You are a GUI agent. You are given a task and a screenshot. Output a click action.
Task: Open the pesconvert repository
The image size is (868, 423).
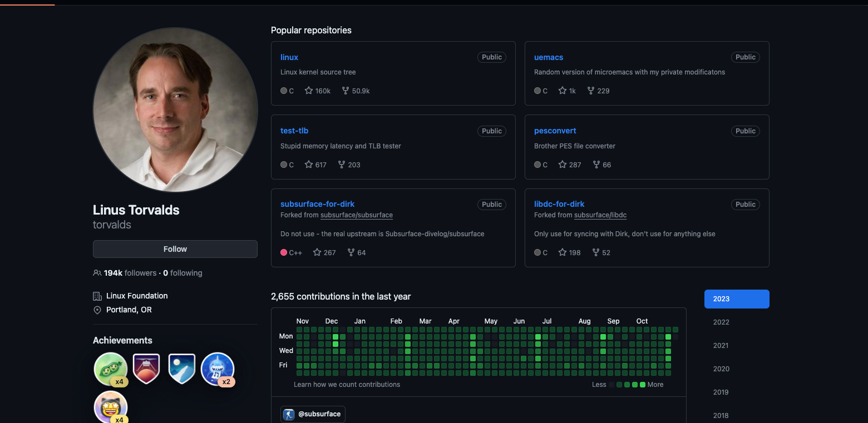click(x=555, y=131)
